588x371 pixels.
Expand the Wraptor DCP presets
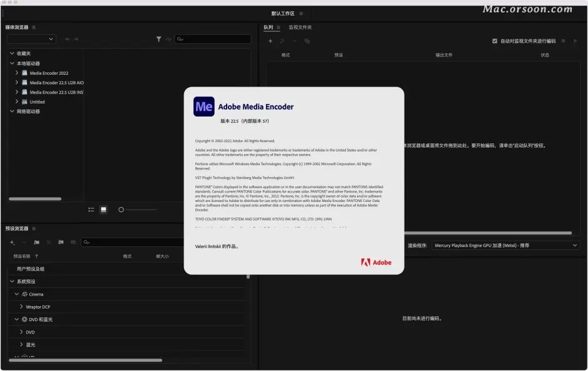[x=21, y=307]
